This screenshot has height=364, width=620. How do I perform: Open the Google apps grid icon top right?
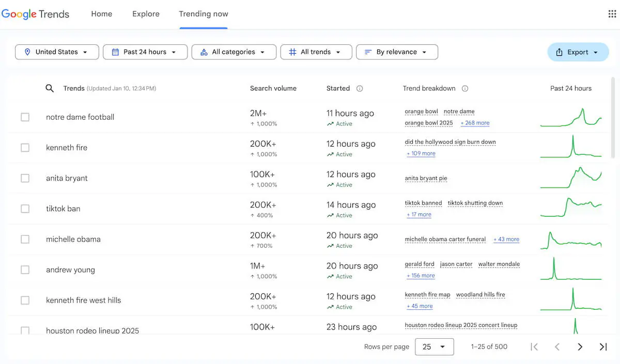(611, 14)
